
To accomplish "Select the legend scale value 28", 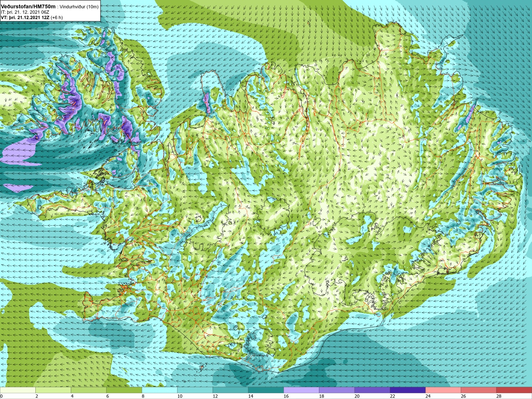I will [499, 396].
